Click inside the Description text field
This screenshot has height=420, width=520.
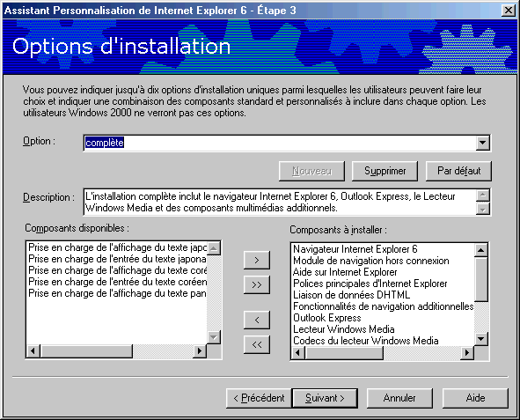[x=280, y=202]
